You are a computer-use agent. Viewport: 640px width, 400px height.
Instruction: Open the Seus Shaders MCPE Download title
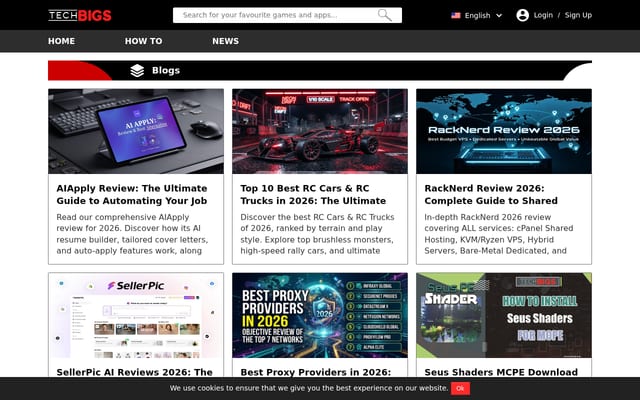(501, 372)
